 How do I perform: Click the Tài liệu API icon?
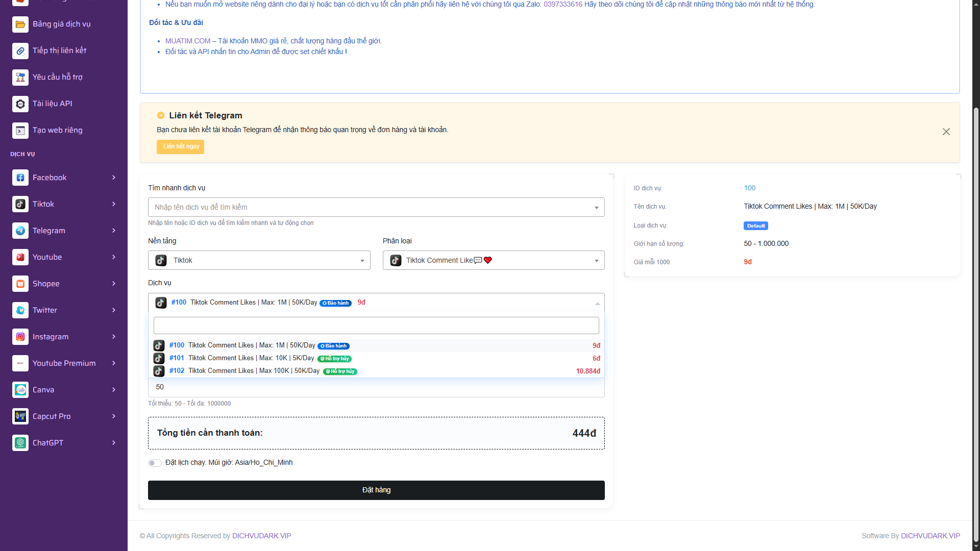coord(20,104)
